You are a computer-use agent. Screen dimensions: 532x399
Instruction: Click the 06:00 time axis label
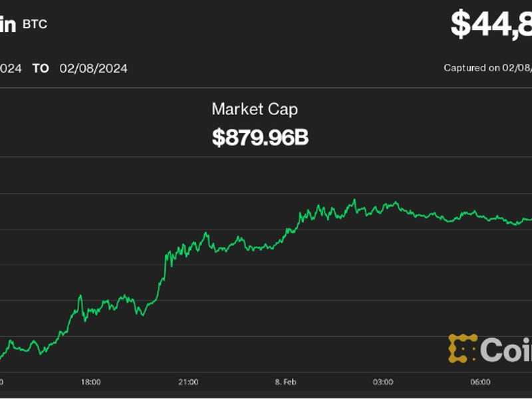(480, 382)
